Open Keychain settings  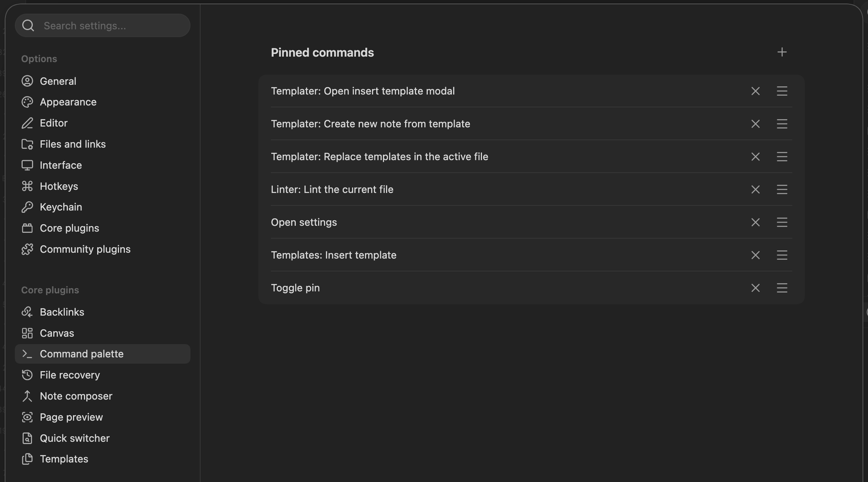tap(103, 207)
